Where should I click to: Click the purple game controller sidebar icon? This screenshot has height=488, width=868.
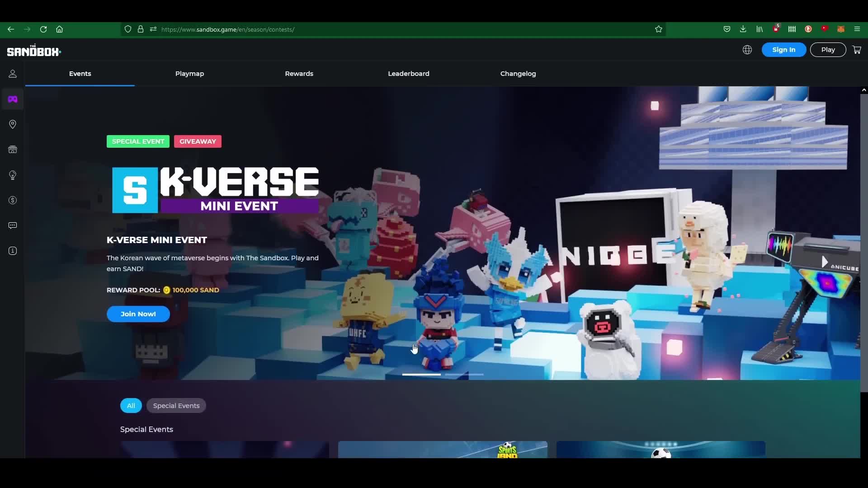(x=13, y=99)
